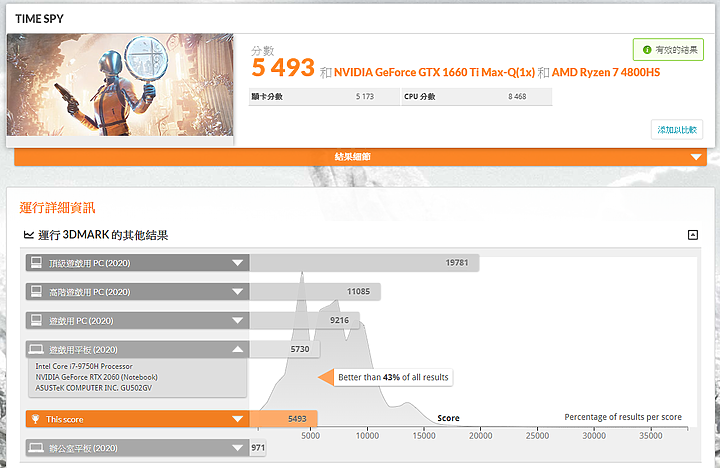The image size is (720, 468).
Task: Click ASUSTeK COMPUTER INC. GU502GV text
Action: pos(94,388)
